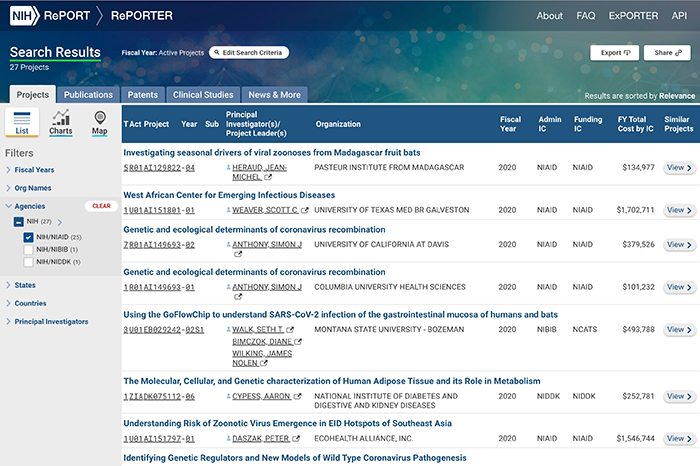
Task: Click Edit Search Criteria button
Action: [x=249, y=53]
